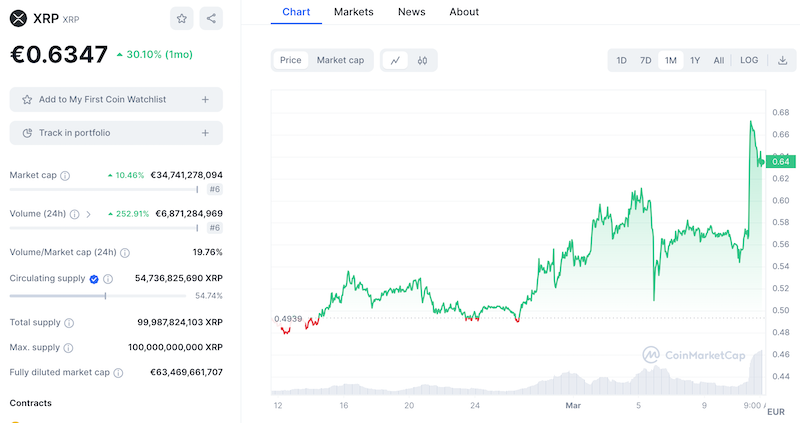Click the Contracts section heading

[31, 403]
